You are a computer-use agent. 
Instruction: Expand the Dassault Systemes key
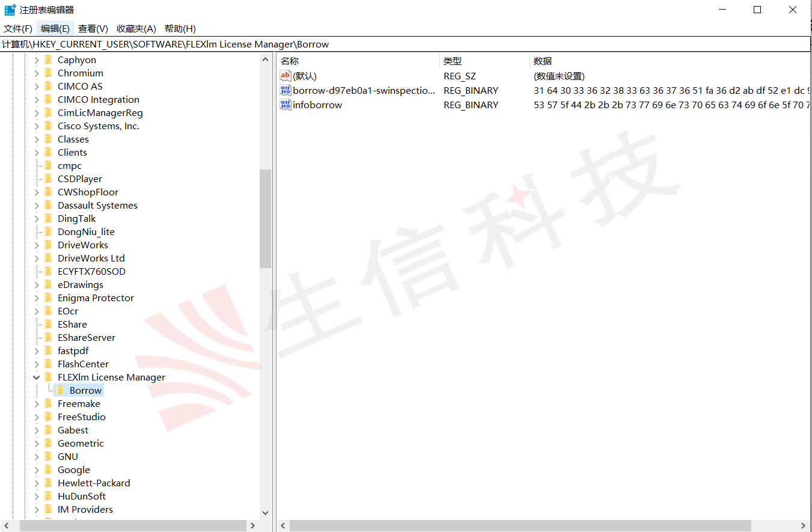click(36, 205)
